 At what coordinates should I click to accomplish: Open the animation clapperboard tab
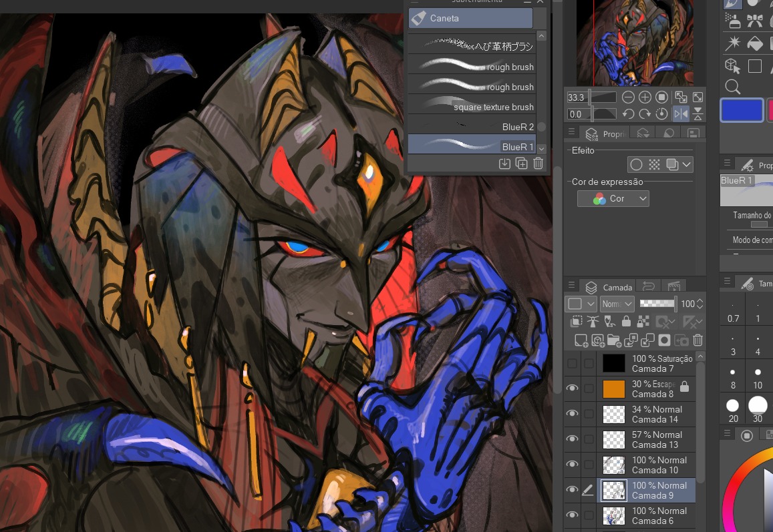674,286
